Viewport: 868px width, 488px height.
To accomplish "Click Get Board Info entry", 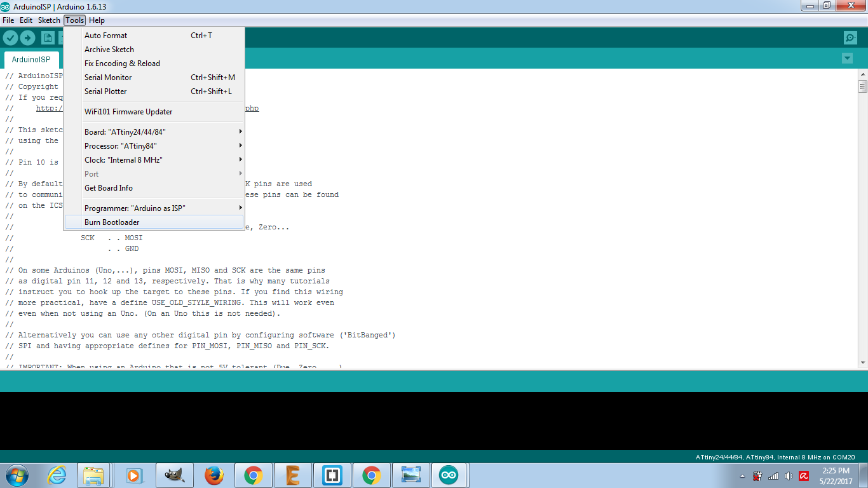I will coord(154,188).
